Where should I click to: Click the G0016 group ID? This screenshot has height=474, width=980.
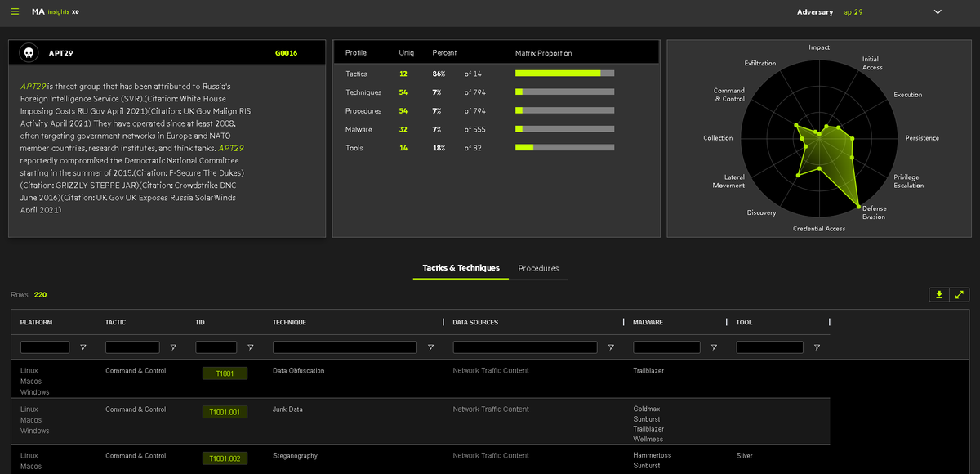coord(286,53)
